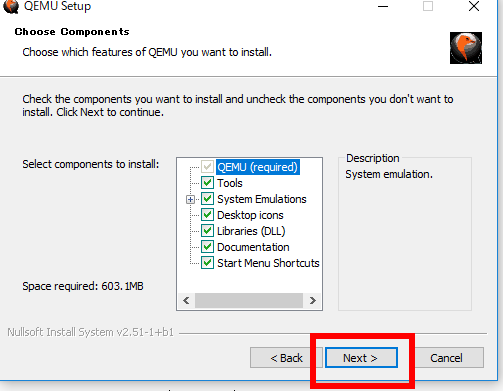Click the left arrow of horizontal scrollbar
The height and width of the screenshot is (391, 503).
(186, 301)
